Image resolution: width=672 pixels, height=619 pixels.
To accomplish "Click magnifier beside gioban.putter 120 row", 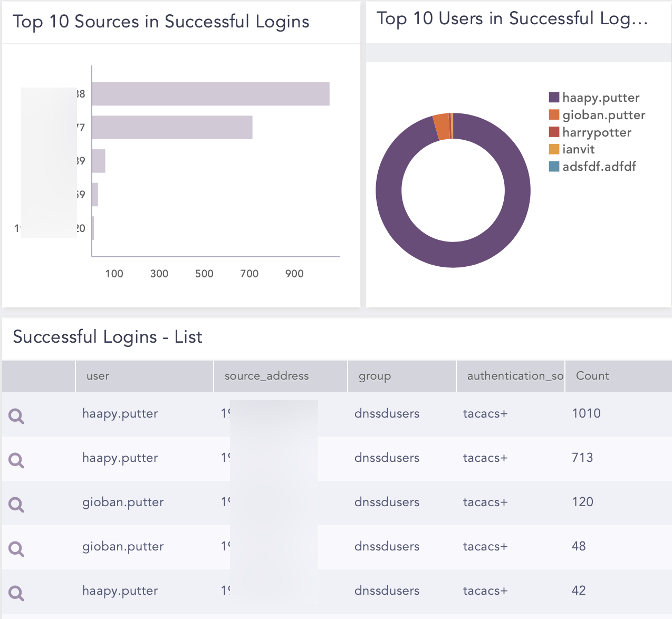I will click(16, 505).
